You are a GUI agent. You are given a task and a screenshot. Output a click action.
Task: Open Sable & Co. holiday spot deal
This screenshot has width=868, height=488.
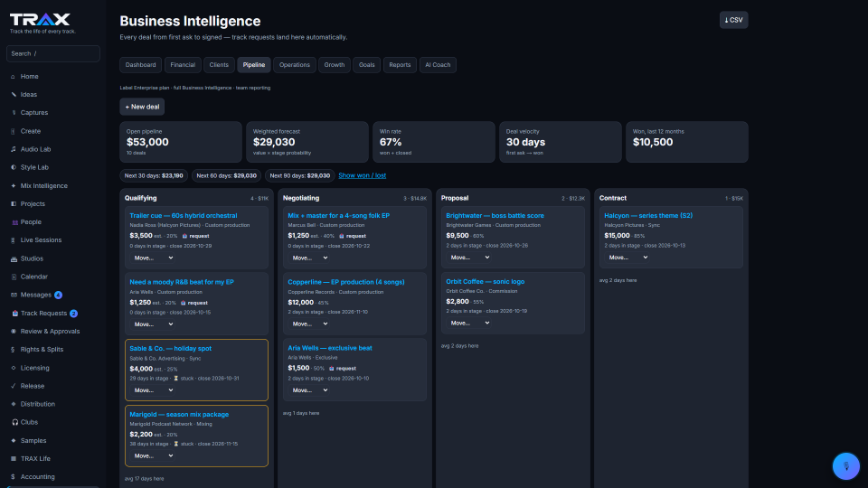coord(171,349)
